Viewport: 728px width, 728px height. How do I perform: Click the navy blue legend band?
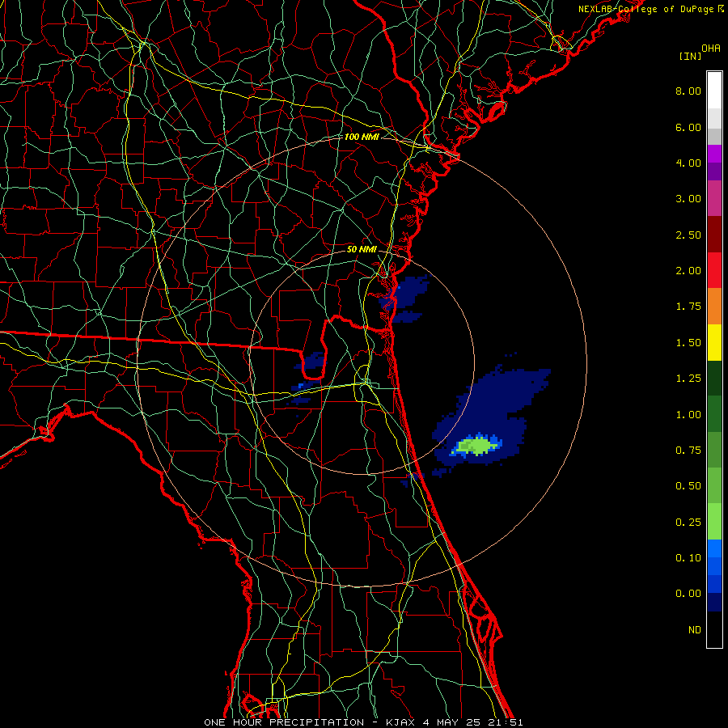click(714, 602)
